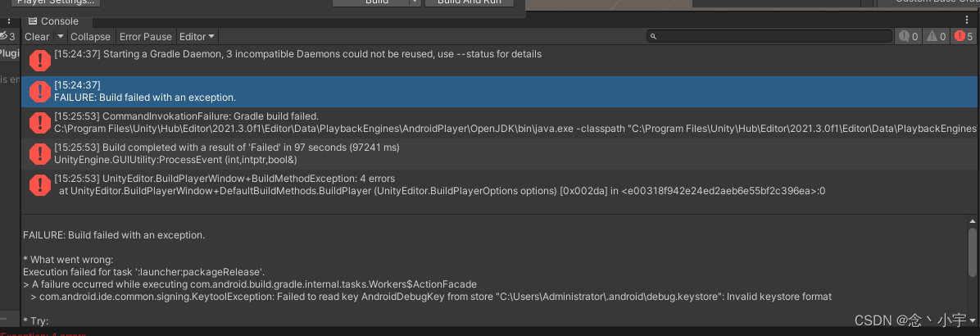Screen dimensions: 980x336
Task: Clear the console log
Action: 37,37
